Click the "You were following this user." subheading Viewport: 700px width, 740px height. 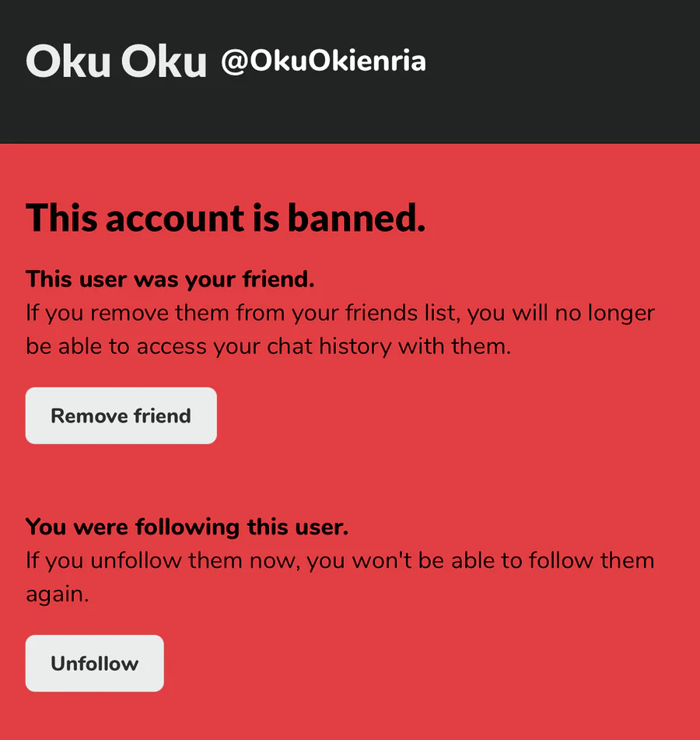(x=187, y=527)
